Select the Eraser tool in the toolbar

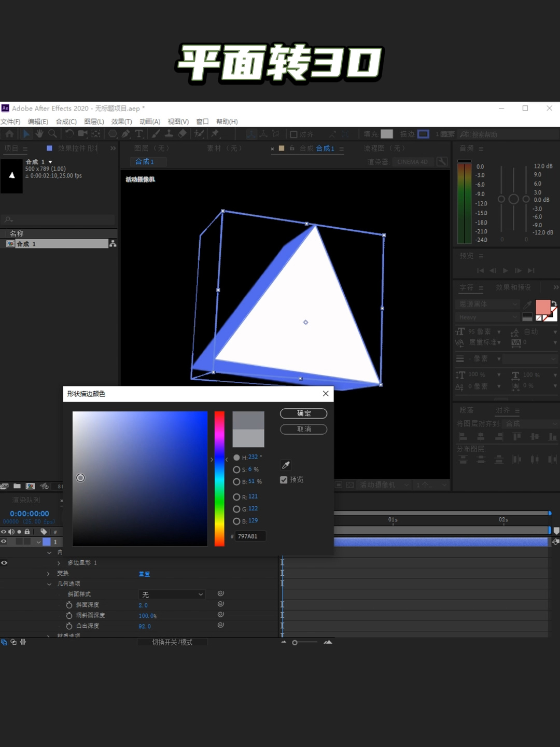pyautogui.click(x=182, y=134)
